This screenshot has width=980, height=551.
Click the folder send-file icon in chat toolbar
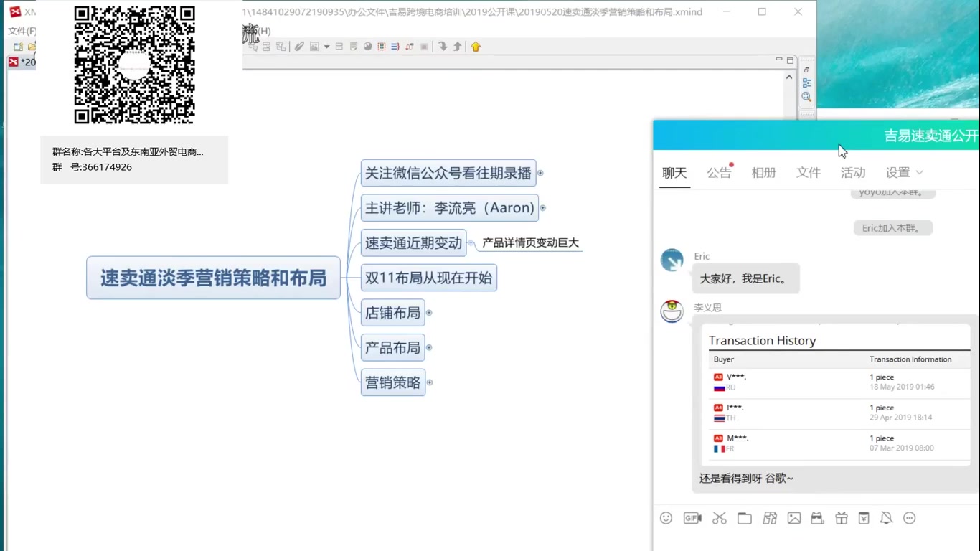click(x=745, y=518)
